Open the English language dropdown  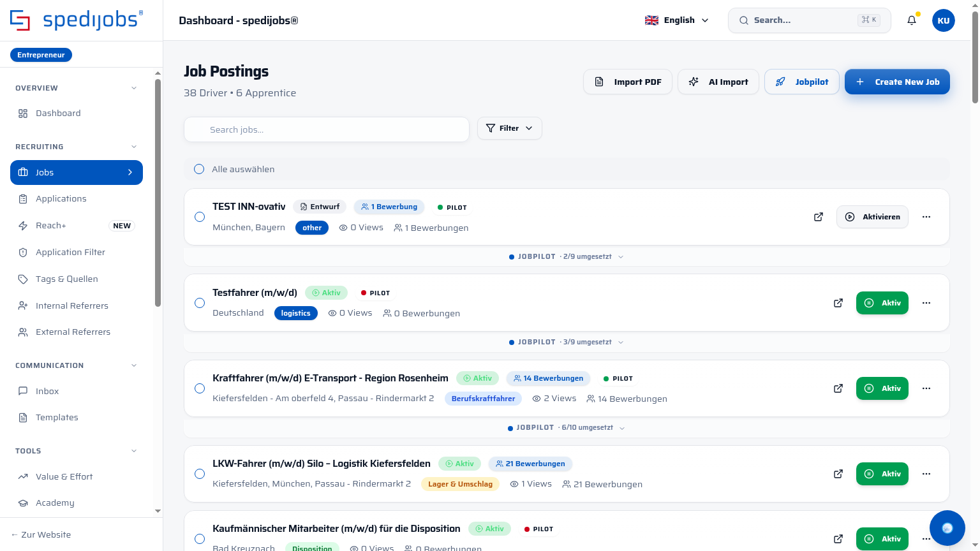pos(677,20)
